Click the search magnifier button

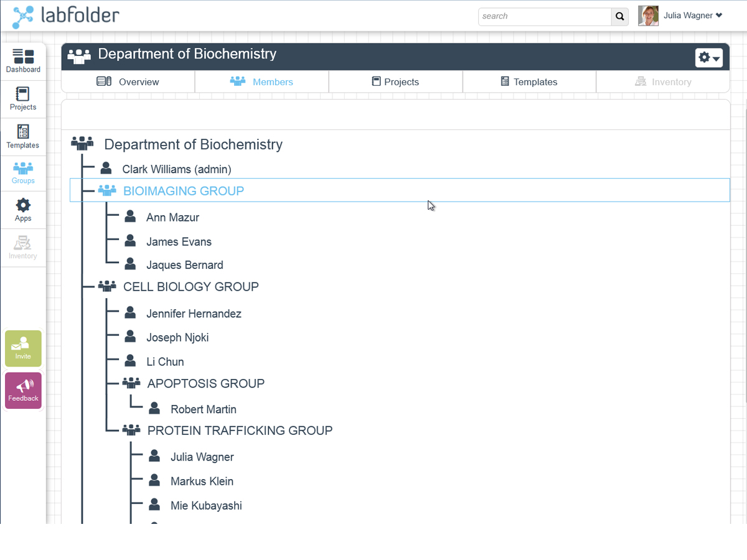coord(619,16)
